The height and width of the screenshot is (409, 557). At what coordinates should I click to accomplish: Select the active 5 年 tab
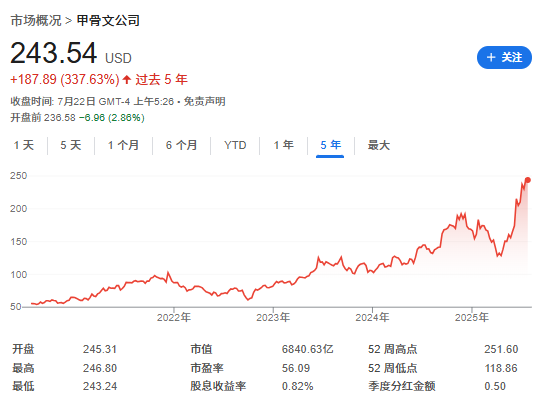[330, 145]
